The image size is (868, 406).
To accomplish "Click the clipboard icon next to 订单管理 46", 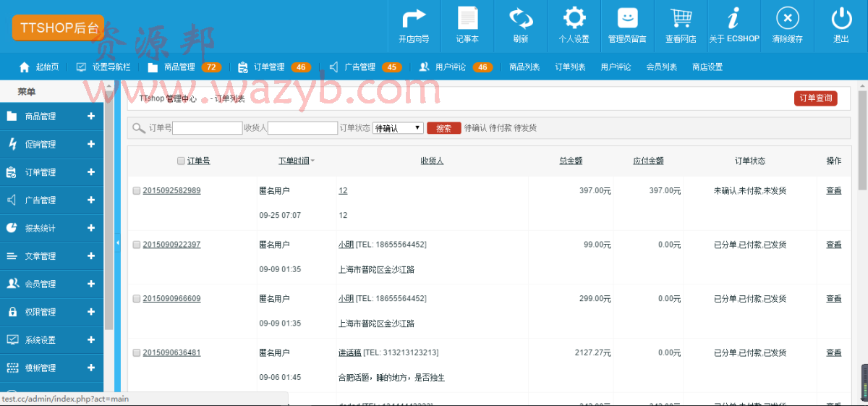I will [243, 67].
